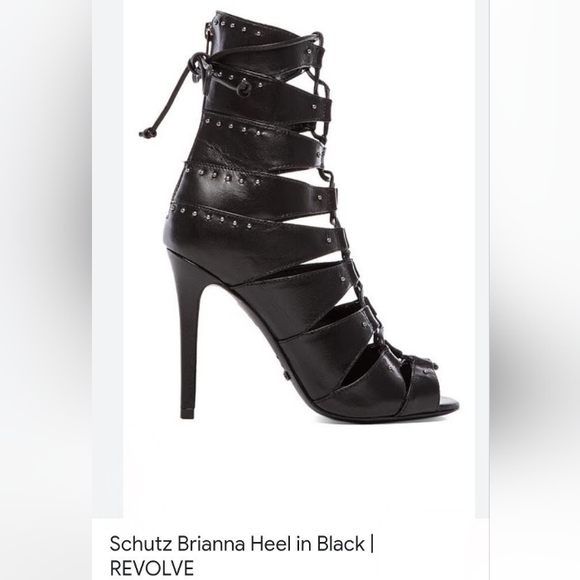Open the black Schutz Brianna heel product image
The image size is (580, 580).
click(299, 259)
